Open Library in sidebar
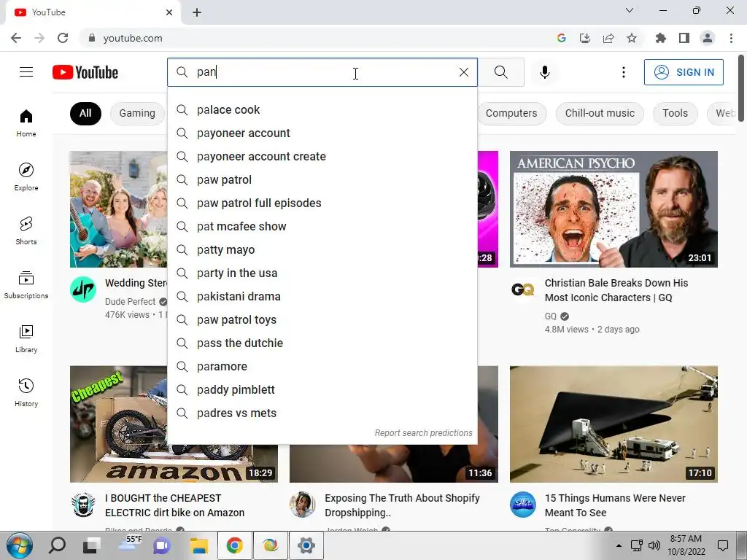 pos(26,338)
